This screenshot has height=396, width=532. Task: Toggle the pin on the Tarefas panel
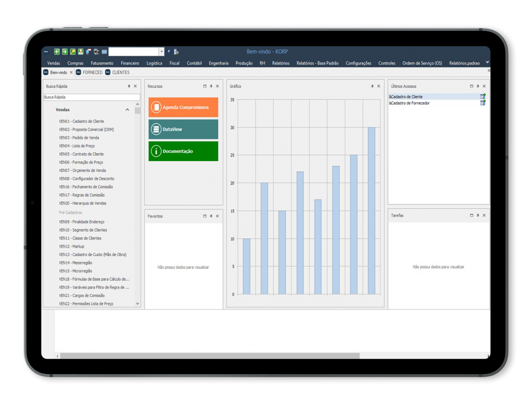coord(478,216)
